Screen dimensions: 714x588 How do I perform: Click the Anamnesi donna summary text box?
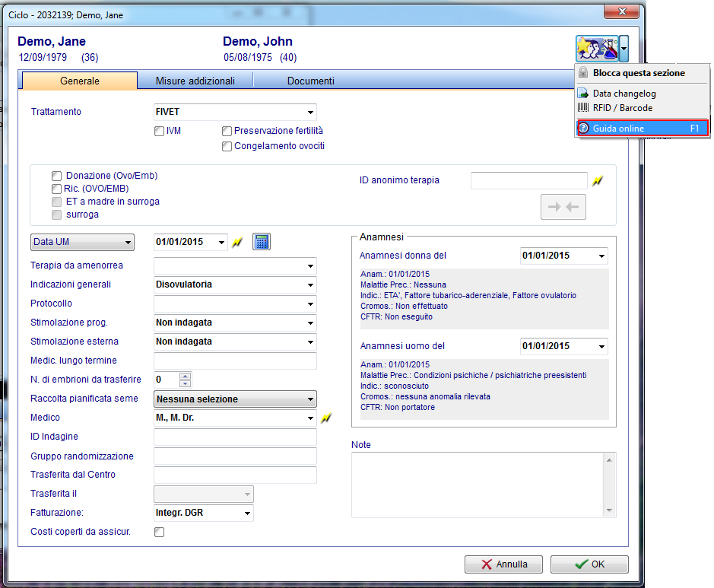[x=484, y=299]
